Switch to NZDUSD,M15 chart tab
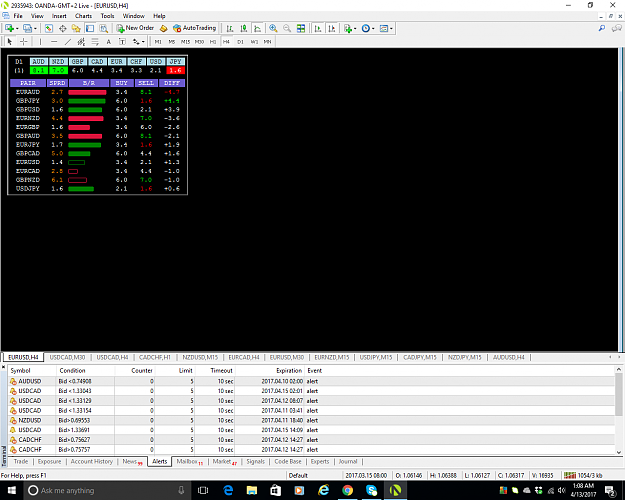 click(200, 357)
